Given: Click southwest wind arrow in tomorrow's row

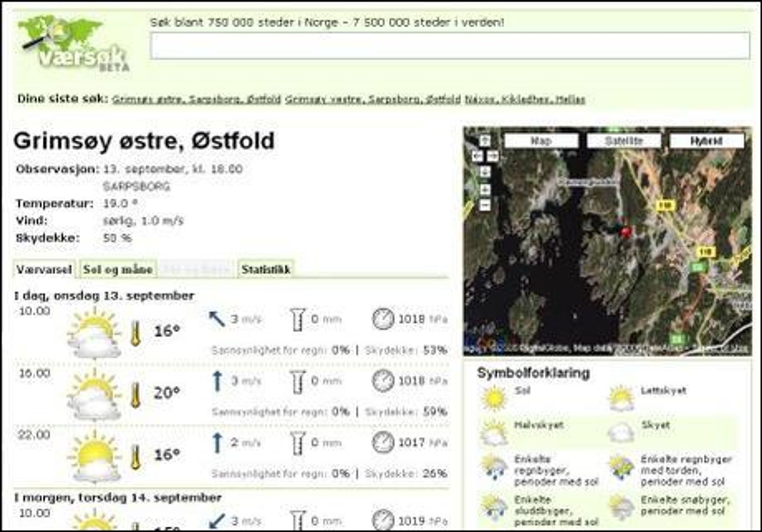Looking at the screenshot, I should point(217,521).
